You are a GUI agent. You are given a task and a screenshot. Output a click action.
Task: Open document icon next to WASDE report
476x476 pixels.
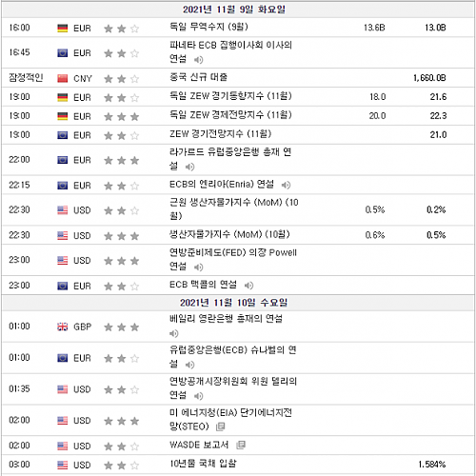(x=241, y=445)
